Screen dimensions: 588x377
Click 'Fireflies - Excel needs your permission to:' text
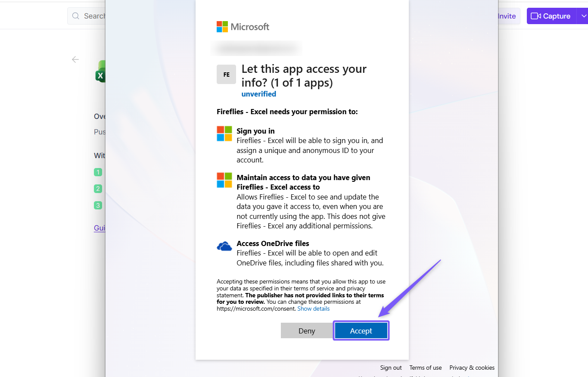[287, 112]
